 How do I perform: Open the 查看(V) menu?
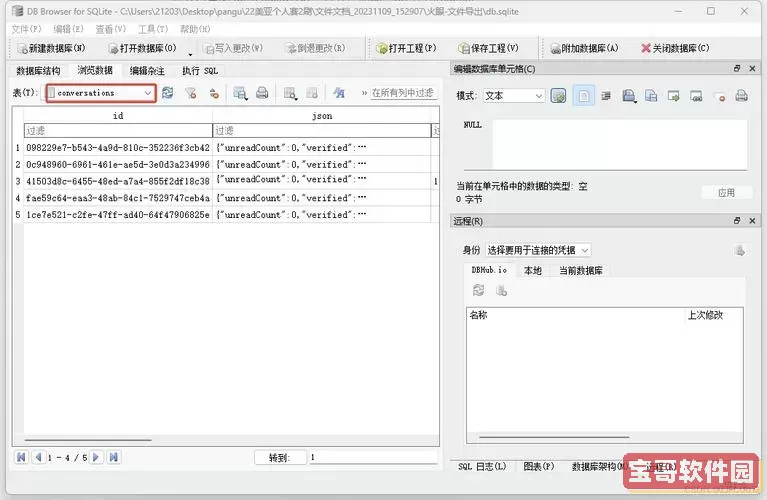point(111,29)
